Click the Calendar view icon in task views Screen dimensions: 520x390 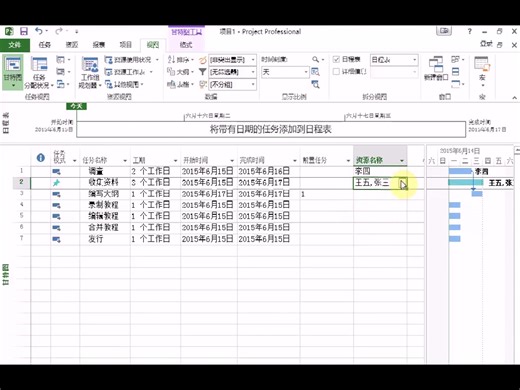point(61,72)
